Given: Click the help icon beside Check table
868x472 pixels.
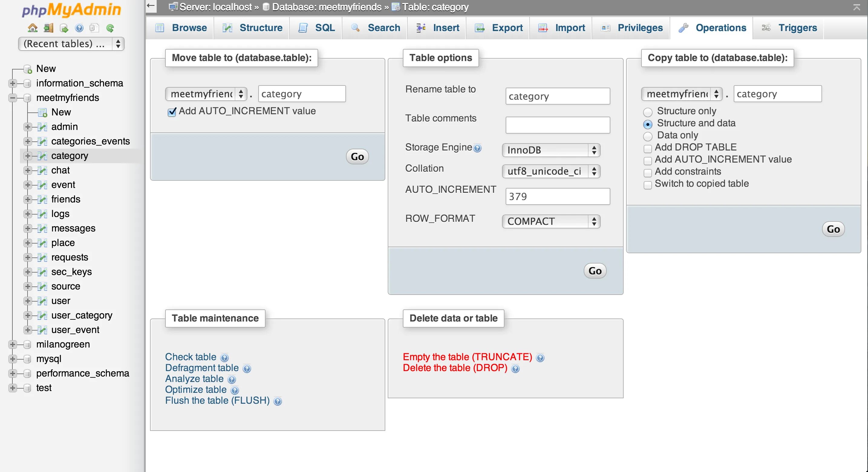Looking at the screenshot, I should (224, 357).
